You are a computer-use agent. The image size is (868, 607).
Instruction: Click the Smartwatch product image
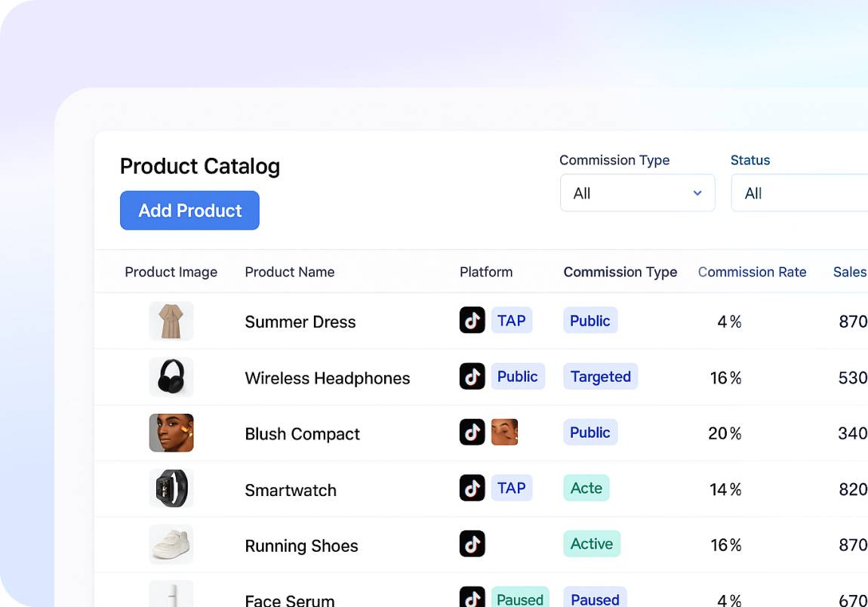click(171, 488)
